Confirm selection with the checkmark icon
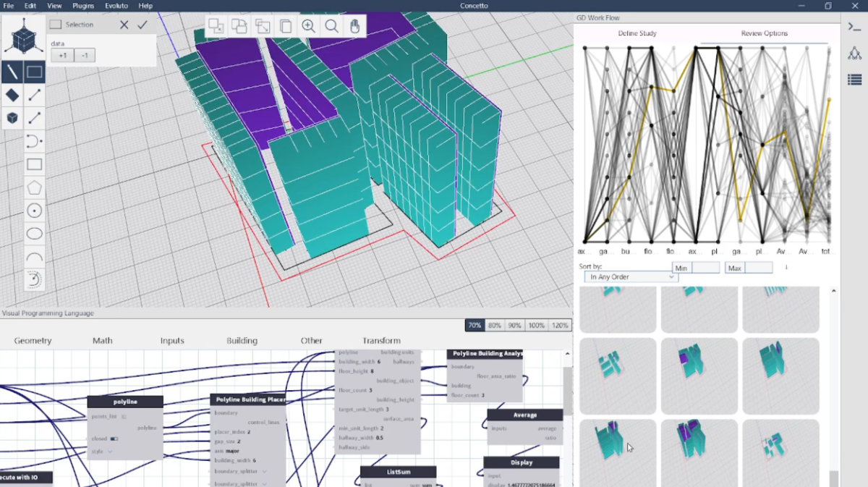Image resolution: width=868 pixels, height=487 pixels. coord(142,25)
